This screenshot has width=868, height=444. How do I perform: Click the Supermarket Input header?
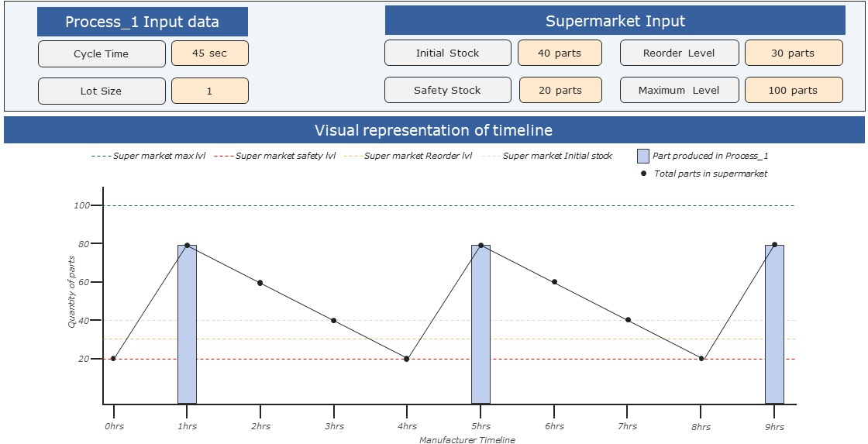(x=615, y=21)
